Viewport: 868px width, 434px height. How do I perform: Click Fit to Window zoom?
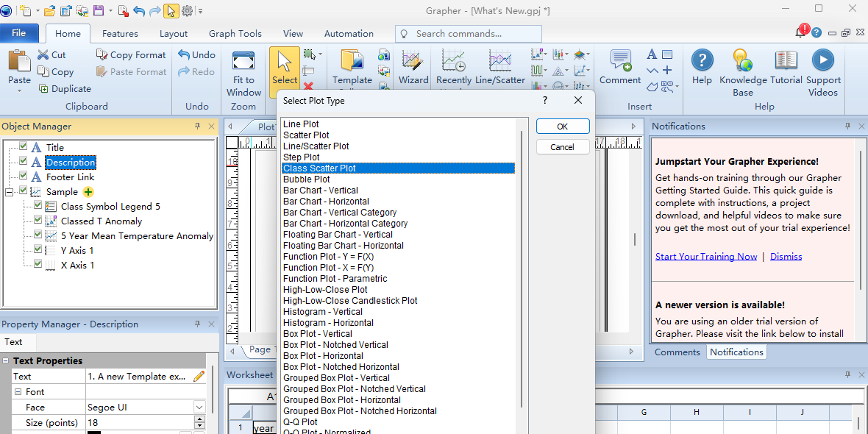coord(243,74)
